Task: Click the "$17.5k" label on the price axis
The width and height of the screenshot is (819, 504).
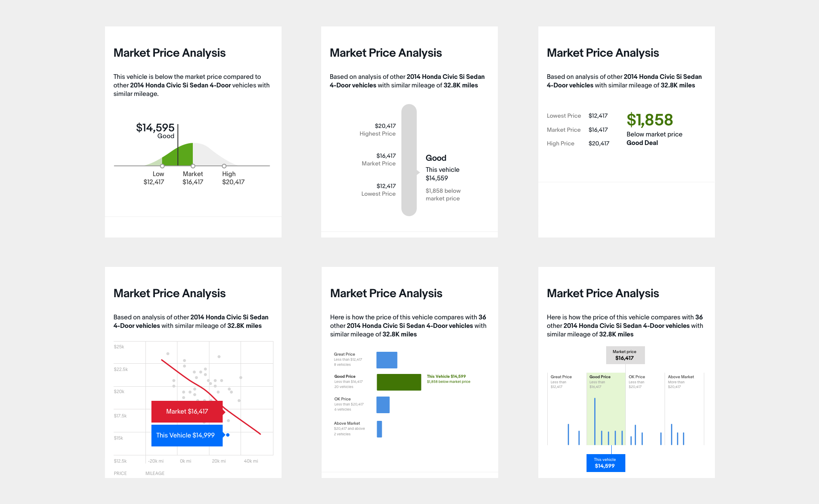Action: (120, 416)
